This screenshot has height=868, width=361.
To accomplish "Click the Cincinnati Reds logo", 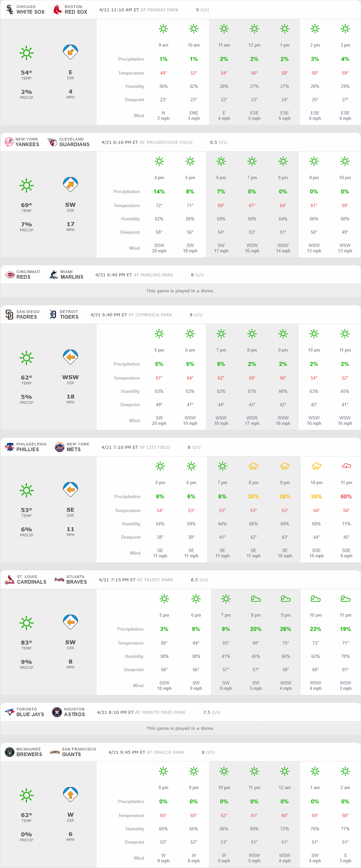I will coord(10,275).
